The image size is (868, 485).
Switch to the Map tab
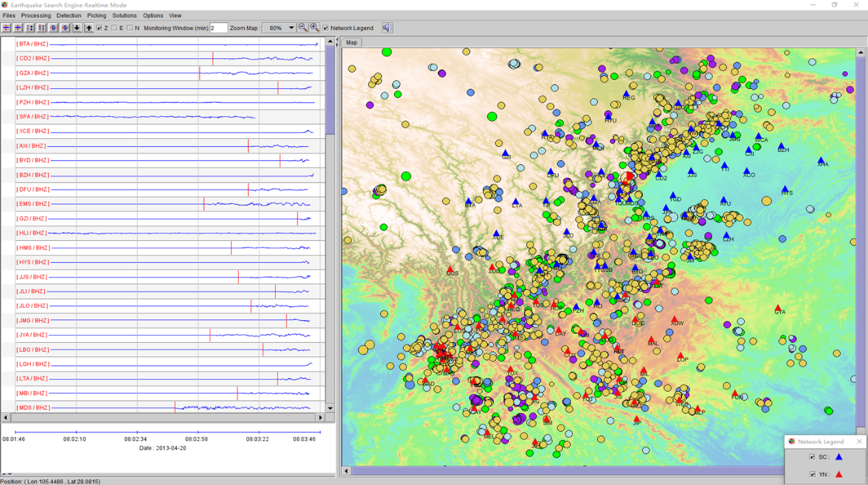pos(352,42)
